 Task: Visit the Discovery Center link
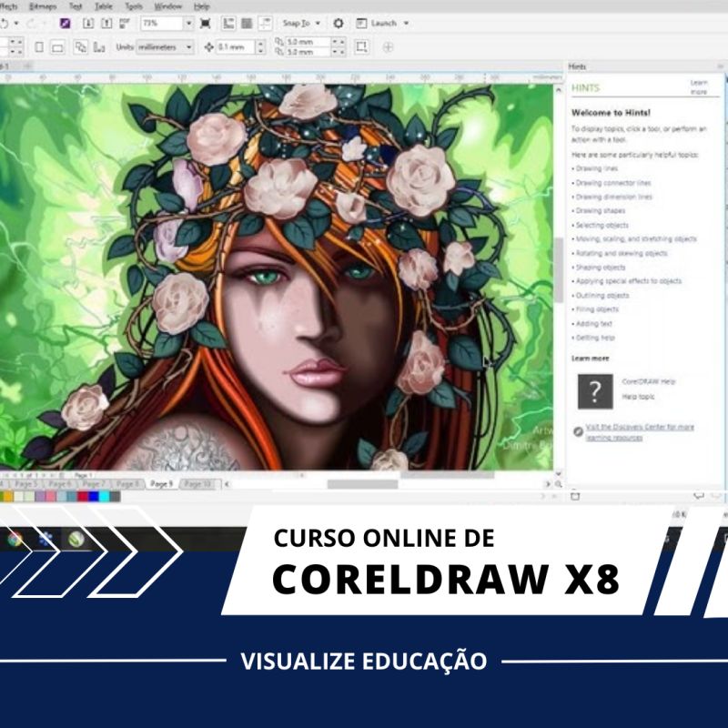coord(640,432)
